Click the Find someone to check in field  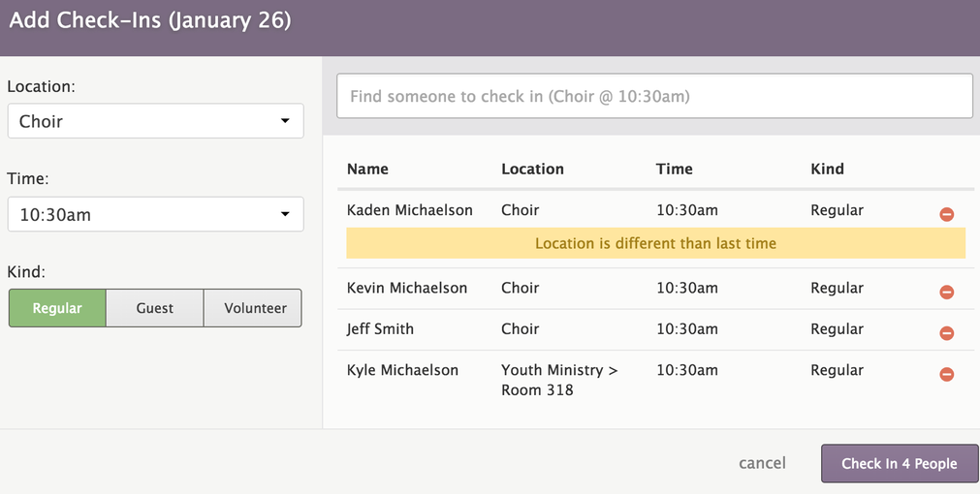coord(654,97)
